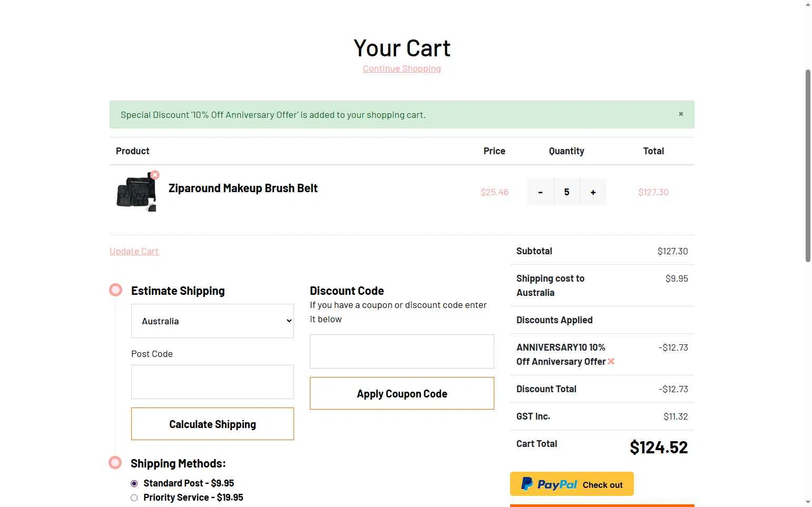The height and width of the screenshot is (507, 812).
Task: Expand the Australia country dropdown
Action: pyautogui.click(x=212, y=321)
